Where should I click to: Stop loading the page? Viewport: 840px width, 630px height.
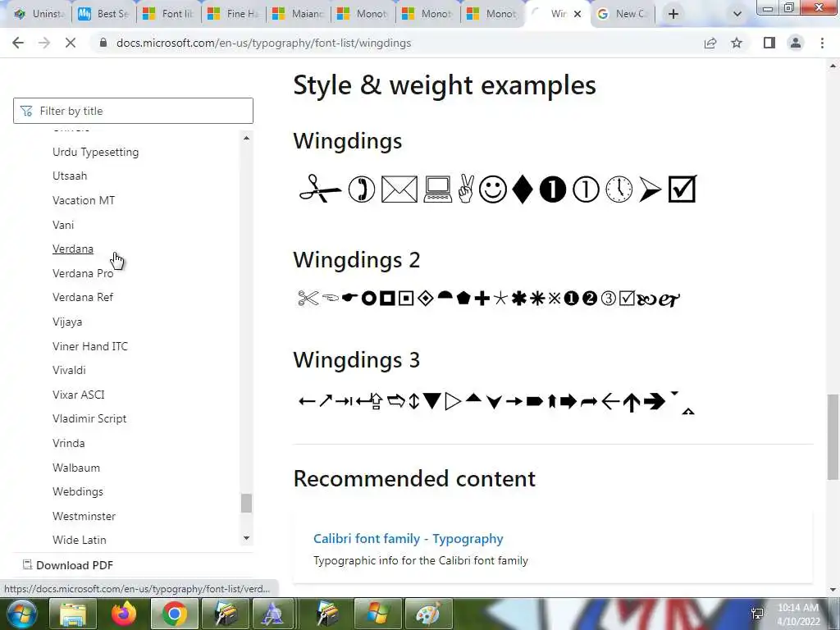71,43
